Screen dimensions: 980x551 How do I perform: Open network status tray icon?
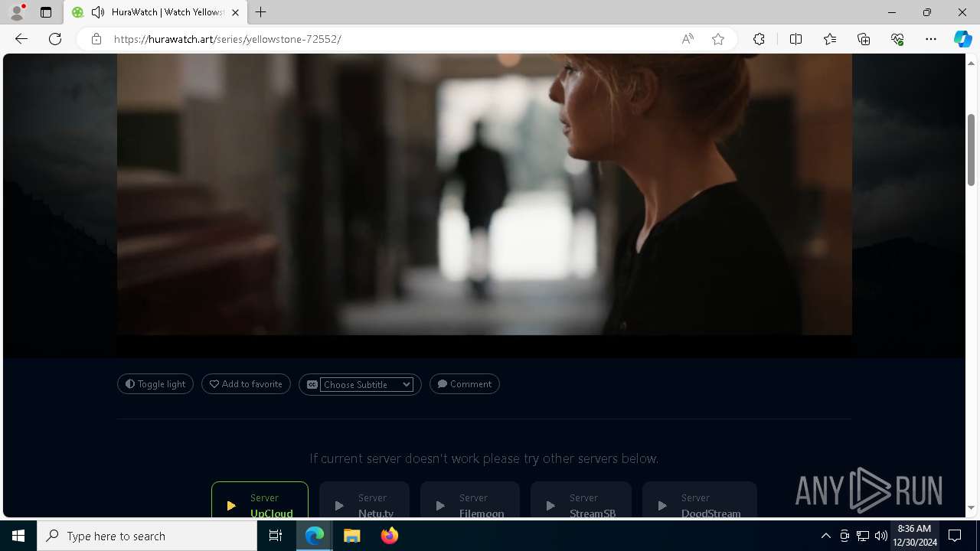[863, 536]
